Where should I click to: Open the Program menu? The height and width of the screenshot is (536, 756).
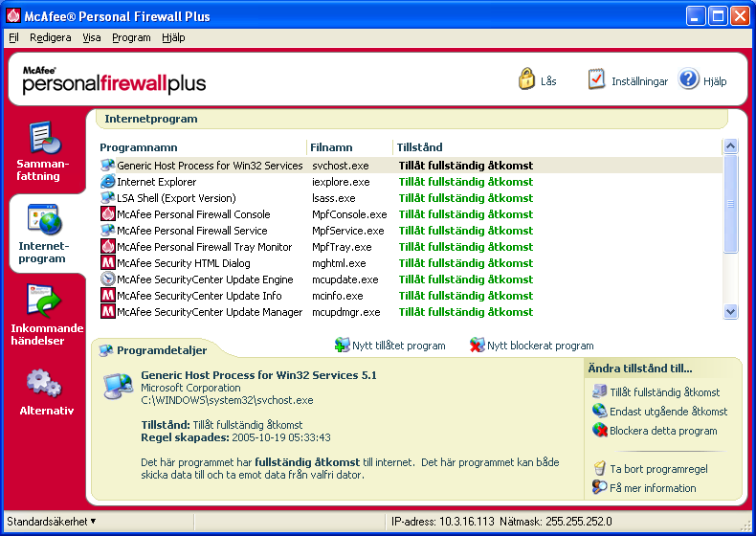[131, 37]
